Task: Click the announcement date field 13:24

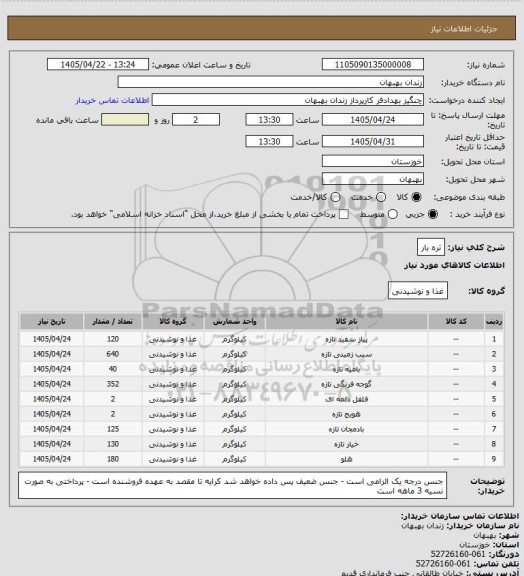Action: [x=98, y=65]
